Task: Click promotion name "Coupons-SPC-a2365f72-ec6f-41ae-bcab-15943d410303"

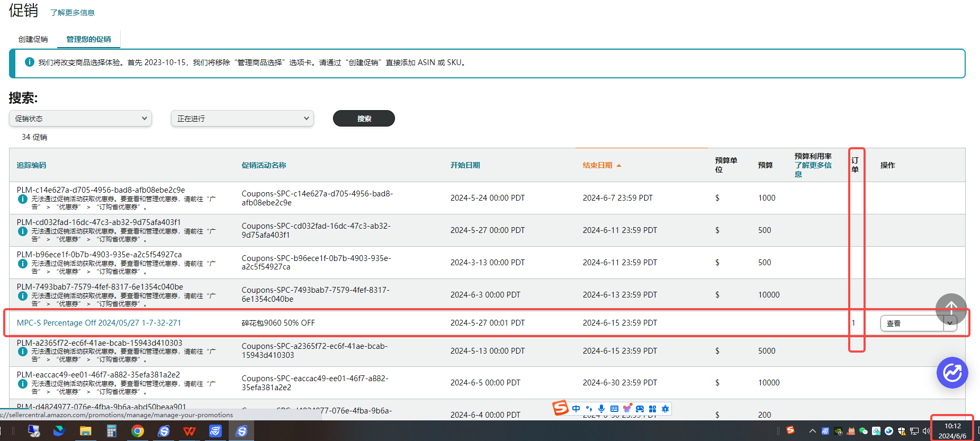Action: [314, 350]
